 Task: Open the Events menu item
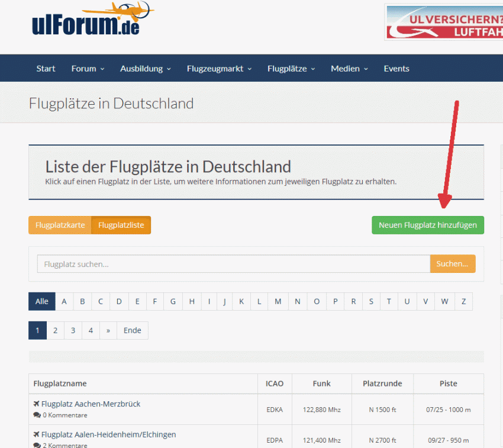click(396, 69)
